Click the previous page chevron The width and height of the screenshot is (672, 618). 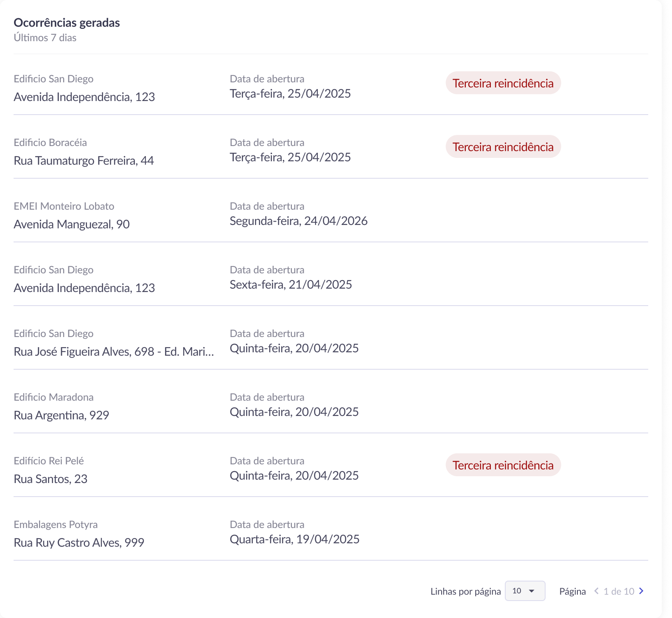(x=596, y=591)
